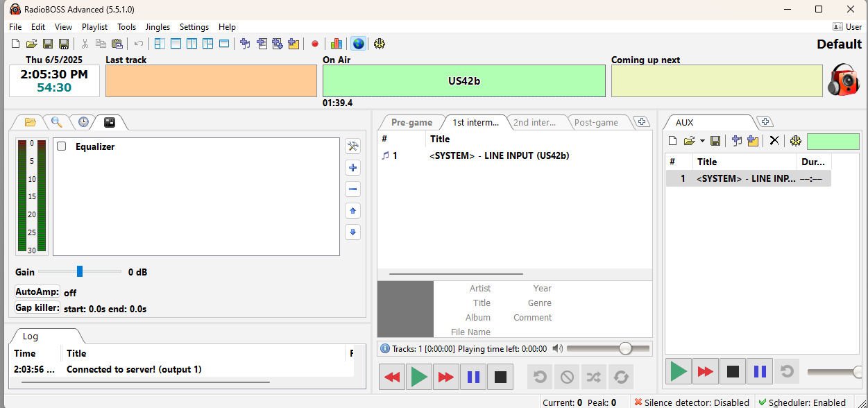Image resolution: width=868 pixels, height=408 pixels.
Task: Paste tracks using the clipboard icon
Action: pos(117,44)
